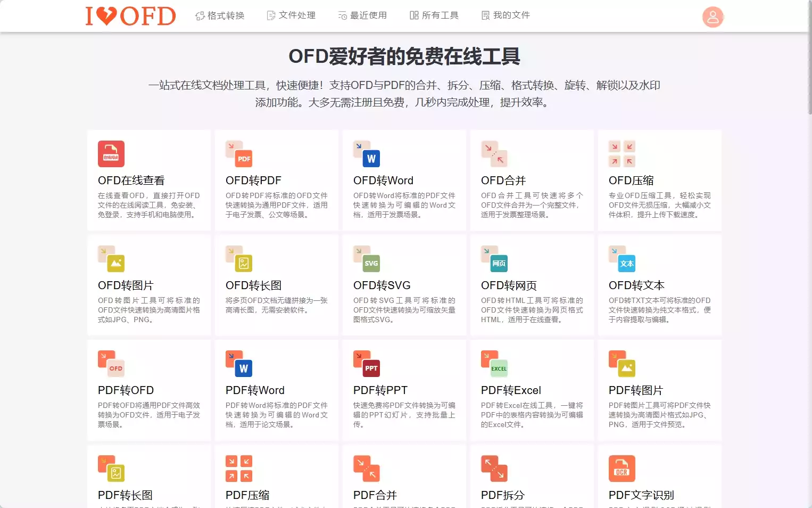Click the OFD在线查看 red icon
This screenshot has height=508, width=812.
111,154
